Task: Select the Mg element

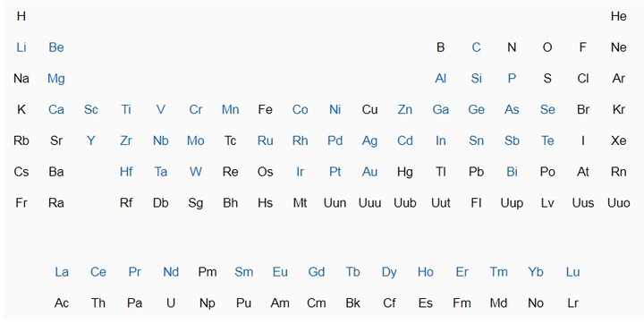Action: 56,79
